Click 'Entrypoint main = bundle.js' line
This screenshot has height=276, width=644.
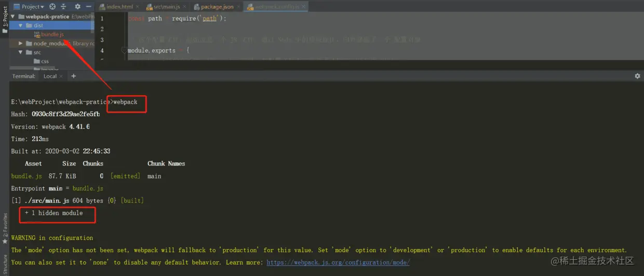tap(57, 189)
